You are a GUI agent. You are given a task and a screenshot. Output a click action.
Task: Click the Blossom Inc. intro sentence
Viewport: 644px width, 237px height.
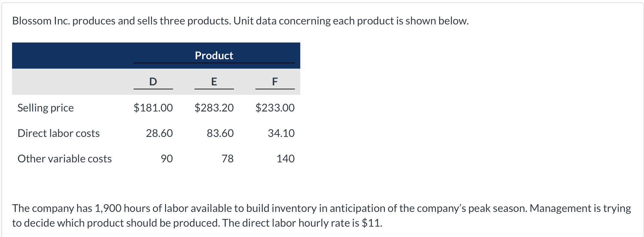(240, 21)
